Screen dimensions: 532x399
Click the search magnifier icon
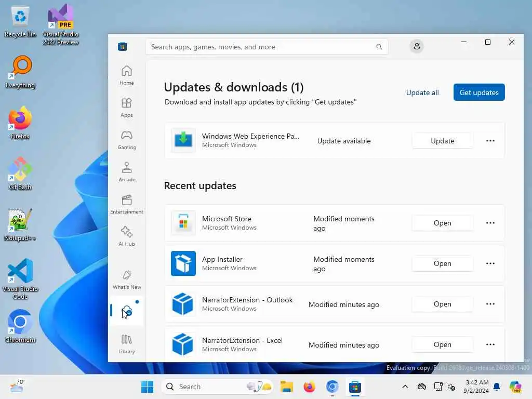click(379, 47)
